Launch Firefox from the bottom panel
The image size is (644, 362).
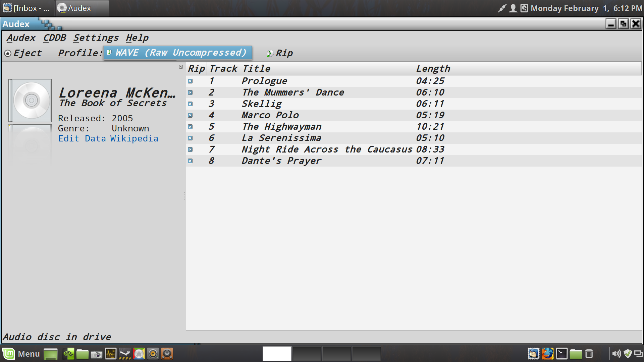pos(547,354)
